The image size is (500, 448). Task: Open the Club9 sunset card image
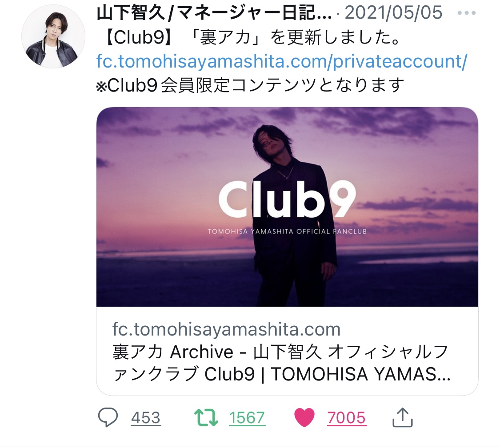point(287,207)
